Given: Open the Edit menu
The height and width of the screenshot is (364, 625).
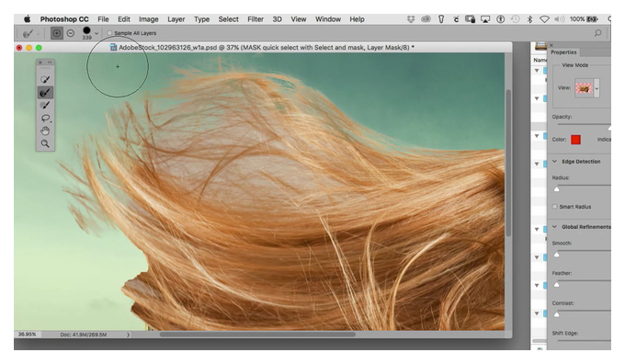Looking at the screenshot, I should [x=124, y=19].
